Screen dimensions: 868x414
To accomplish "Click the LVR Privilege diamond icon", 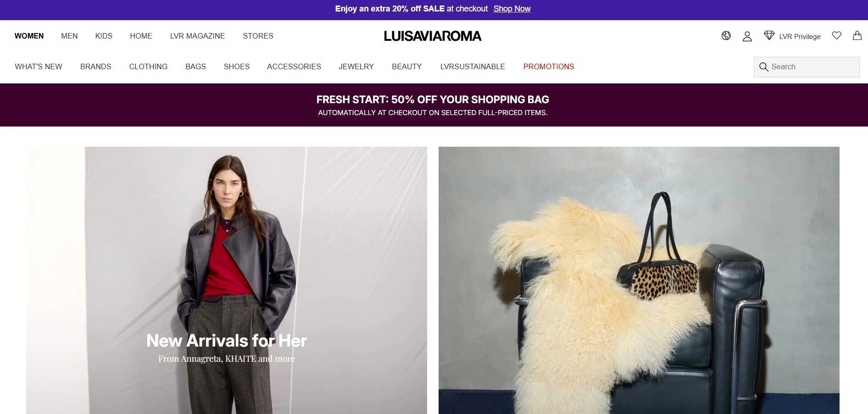I will (x=769, y=36).
